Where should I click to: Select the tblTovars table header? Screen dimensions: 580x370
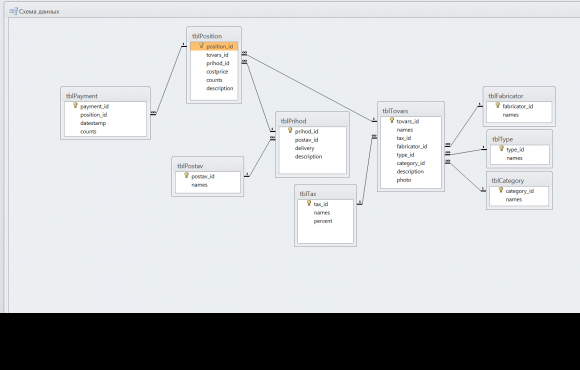pyautogui.click(x=411, y=111)
